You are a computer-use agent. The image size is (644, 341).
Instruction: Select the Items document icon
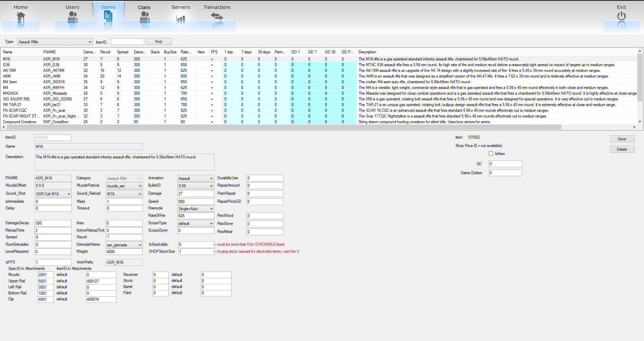(108, 16)
